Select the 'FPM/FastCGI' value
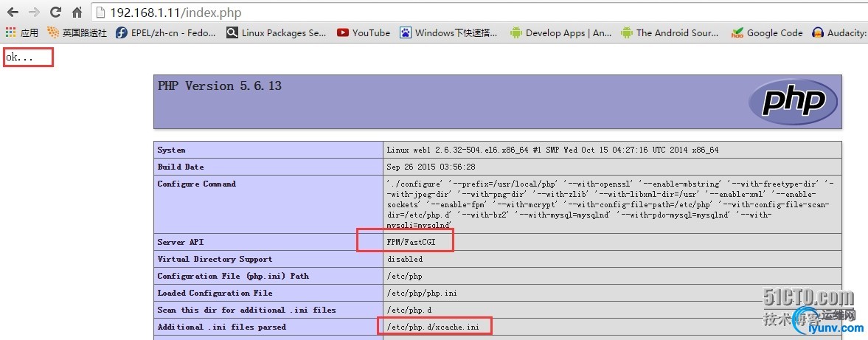The width and height of the screenshot is (868, 340). point(412,243)
